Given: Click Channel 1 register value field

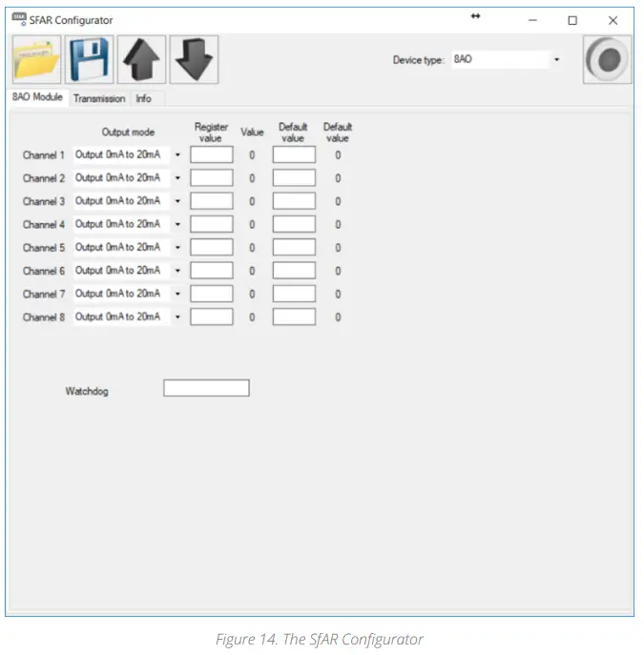Looking at the screenshot, I should (x=212, y=154).
